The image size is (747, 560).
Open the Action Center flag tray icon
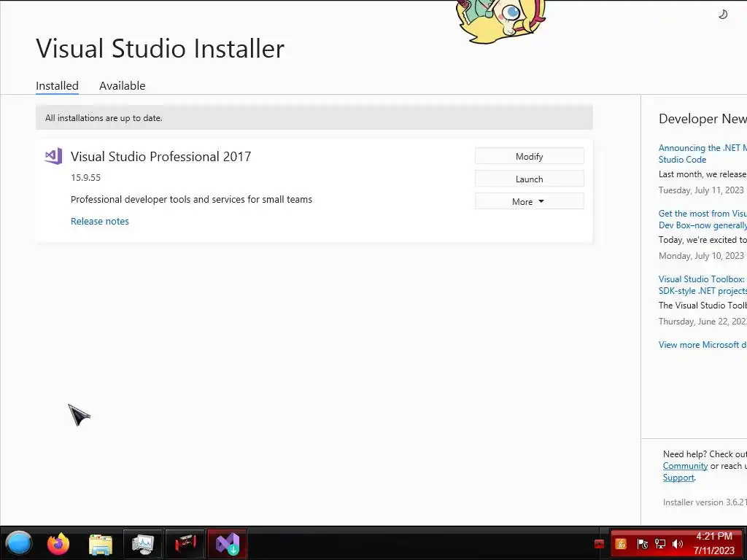pos(642,544)
